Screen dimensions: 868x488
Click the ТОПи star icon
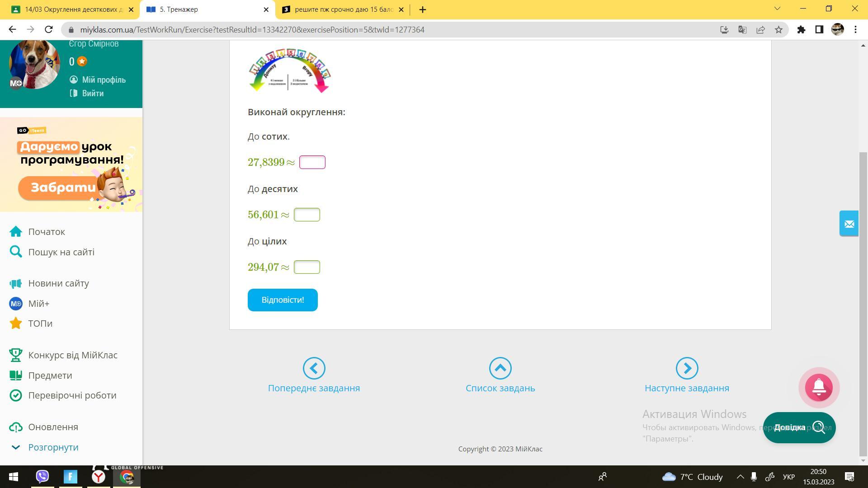pos(16,324)
